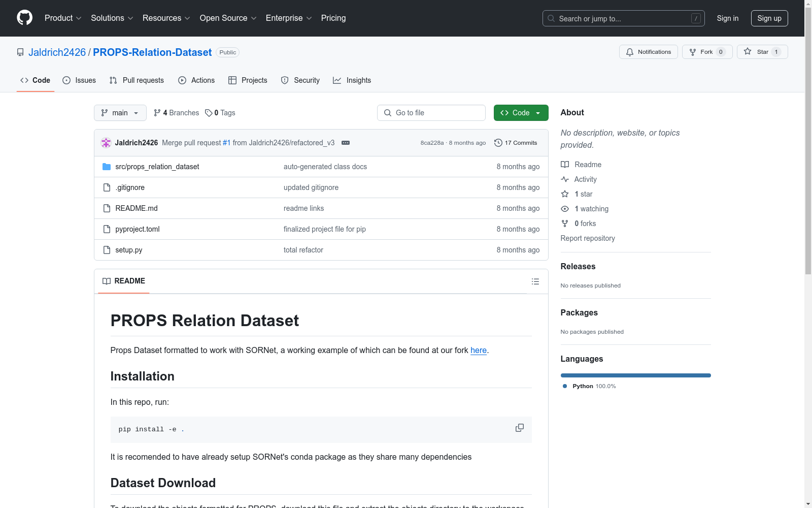Click the Go to file input

tap(431, 113)
